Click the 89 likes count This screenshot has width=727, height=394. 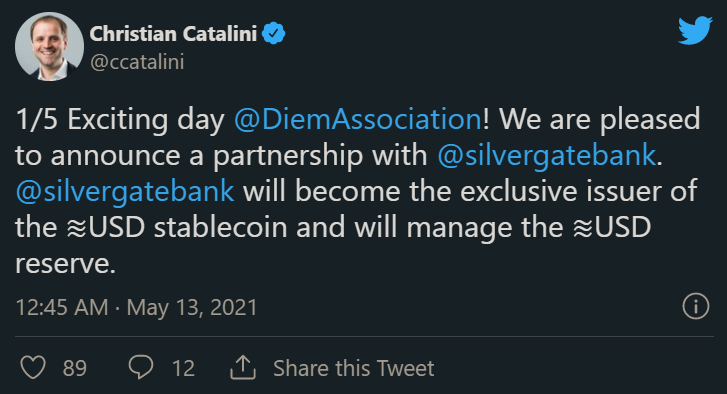coord(75,369)
